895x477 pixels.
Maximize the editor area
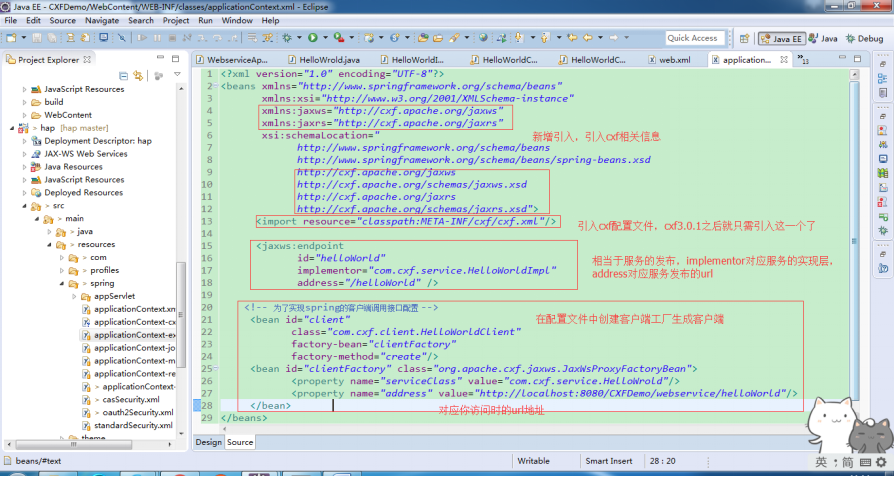coord(857,59)
